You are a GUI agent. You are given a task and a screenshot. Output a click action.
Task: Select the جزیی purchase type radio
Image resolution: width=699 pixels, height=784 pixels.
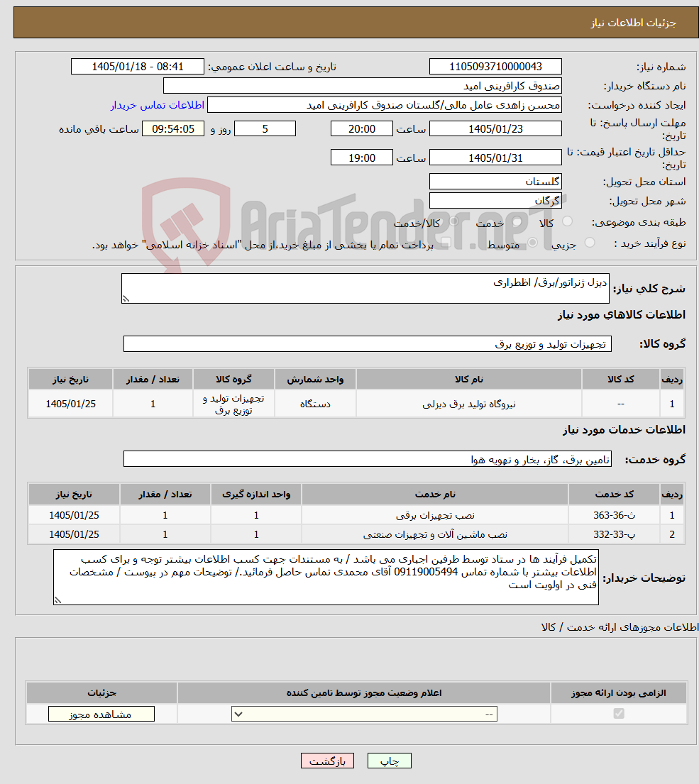[590, 243]
